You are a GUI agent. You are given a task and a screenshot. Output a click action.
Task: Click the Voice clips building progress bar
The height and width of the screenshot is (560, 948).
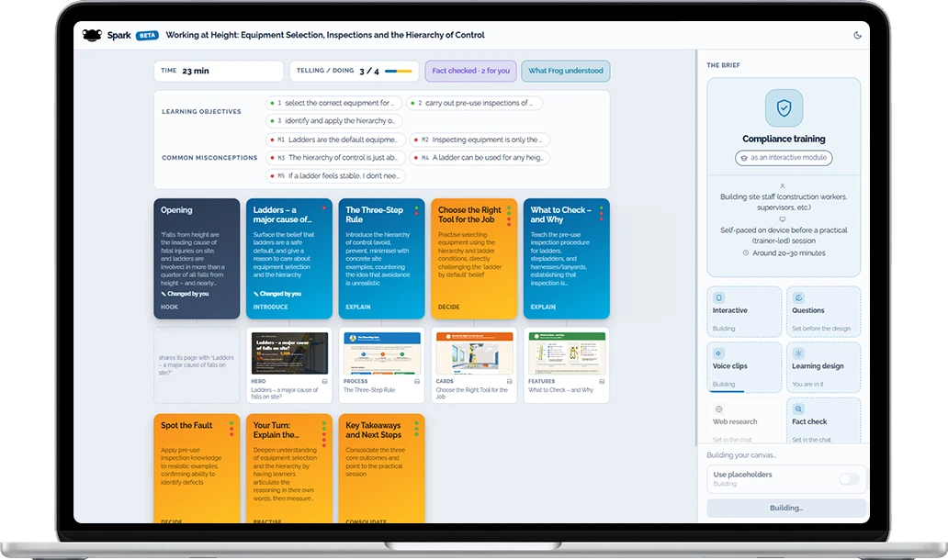[x=728, y=391]
